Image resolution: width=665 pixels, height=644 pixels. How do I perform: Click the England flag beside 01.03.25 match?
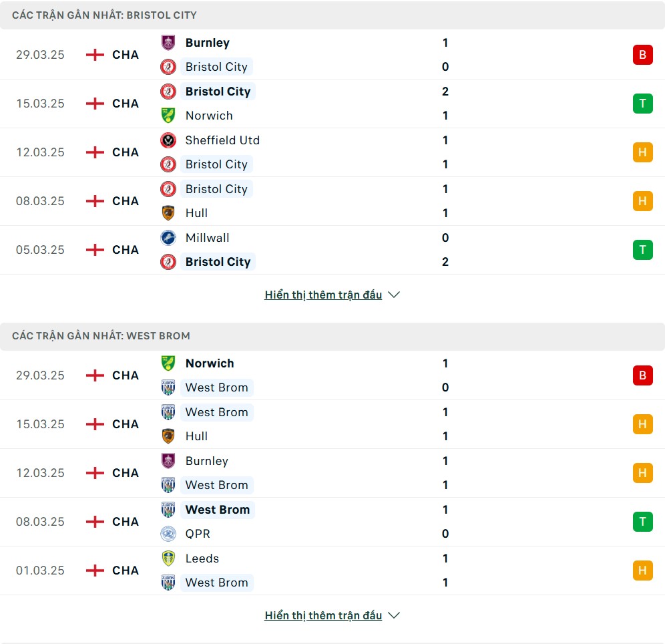95,571
